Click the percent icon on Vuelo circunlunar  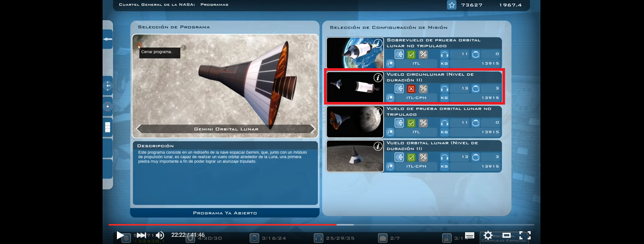(x=423, y=88)
